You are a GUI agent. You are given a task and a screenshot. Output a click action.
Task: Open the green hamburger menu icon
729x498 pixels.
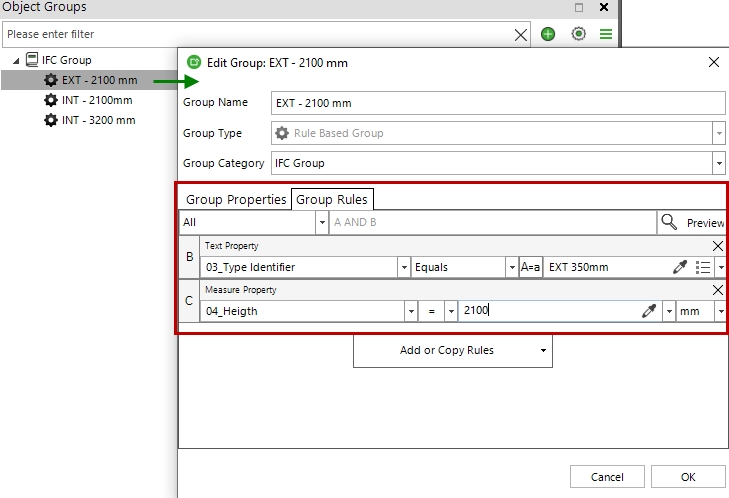point(606,34)
